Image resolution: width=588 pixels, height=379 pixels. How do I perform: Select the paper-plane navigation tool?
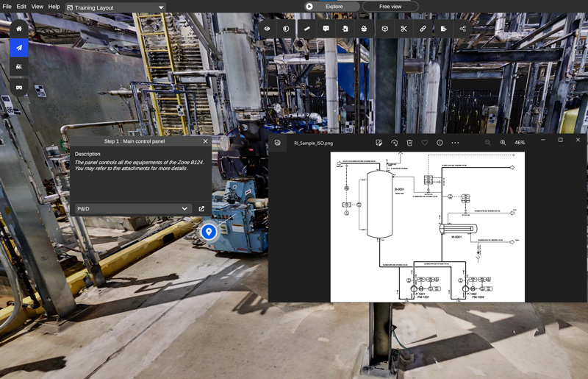click(19, 48)
